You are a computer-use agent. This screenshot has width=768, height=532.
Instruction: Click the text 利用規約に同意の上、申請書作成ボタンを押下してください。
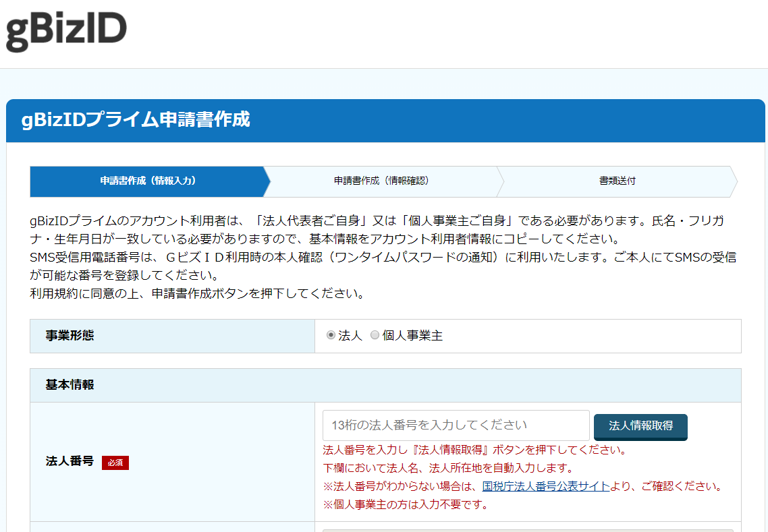pyautogui.click(x=197, y=294)
